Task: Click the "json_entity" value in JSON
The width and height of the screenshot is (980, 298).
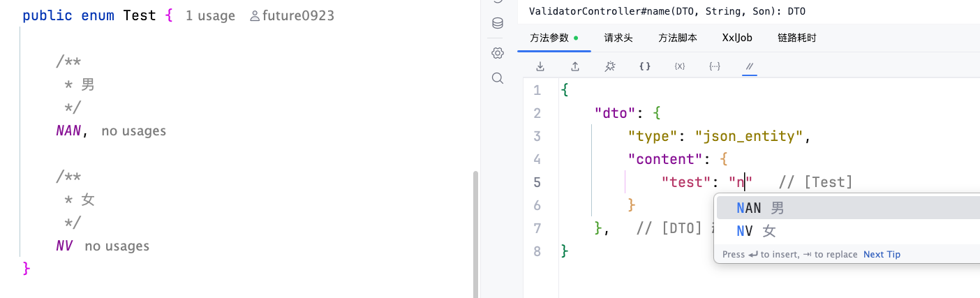Action: tap(749, 136)
